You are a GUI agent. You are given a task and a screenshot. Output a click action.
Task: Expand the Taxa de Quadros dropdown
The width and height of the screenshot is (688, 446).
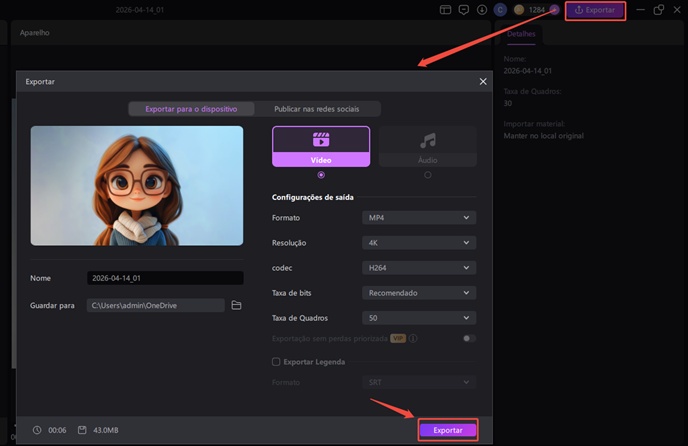click(418, 318)
